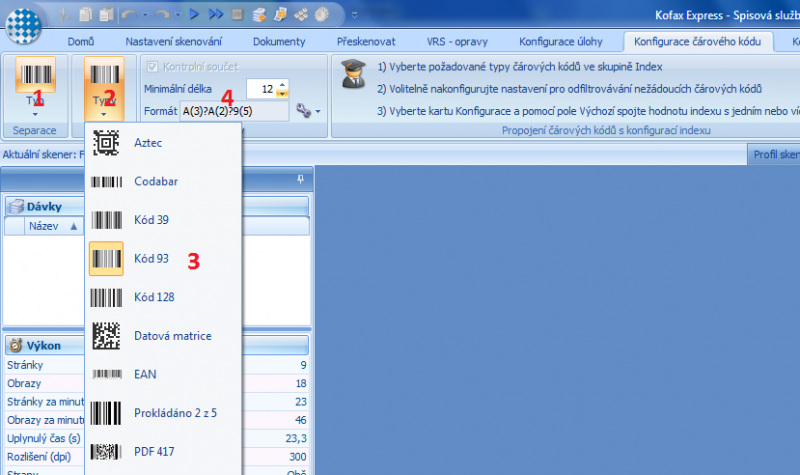Select Kód 128 barcode type
Image resolution: width=800 pixels, height=475 pixels.
pos(163,297)
